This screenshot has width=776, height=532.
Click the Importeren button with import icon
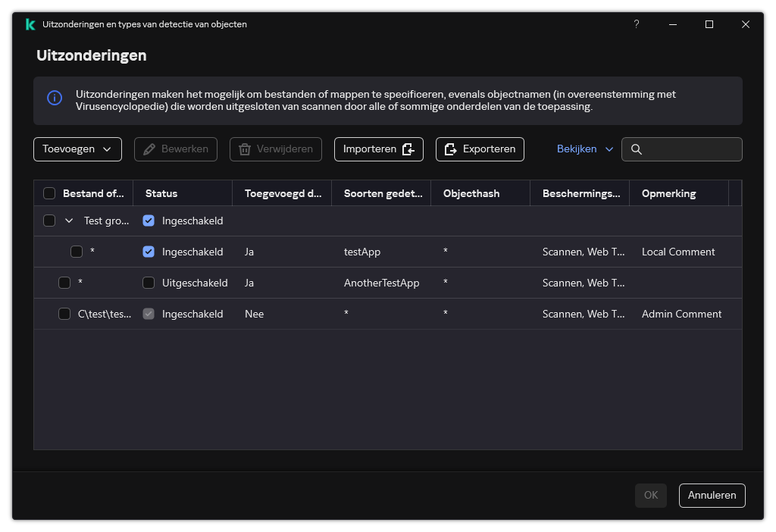pos(378,149)
